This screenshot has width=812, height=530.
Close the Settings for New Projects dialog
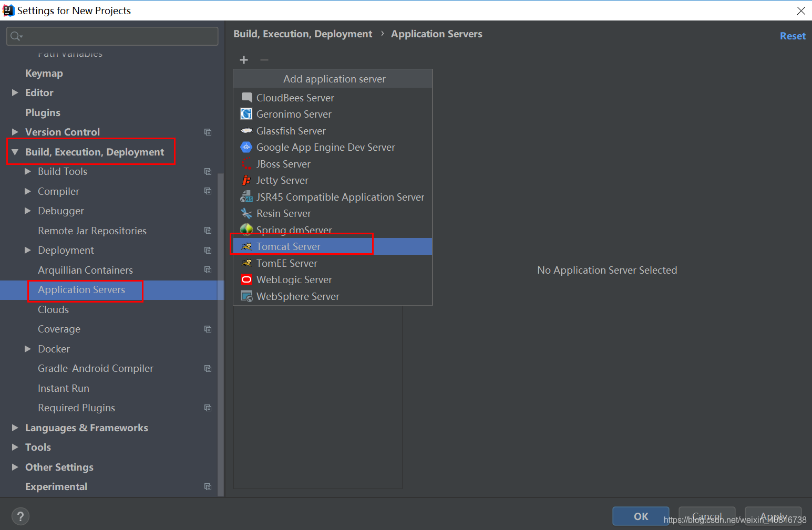801,11
